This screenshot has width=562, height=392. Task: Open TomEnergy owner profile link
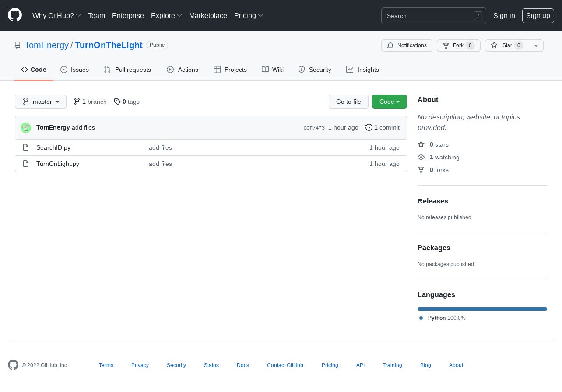(46, 45)
